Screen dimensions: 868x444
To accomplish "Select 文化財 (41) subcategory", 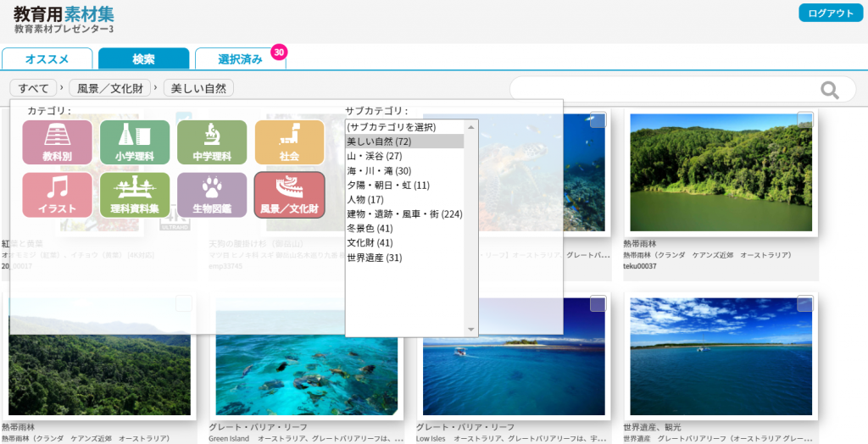I will (x=405, y=242).
